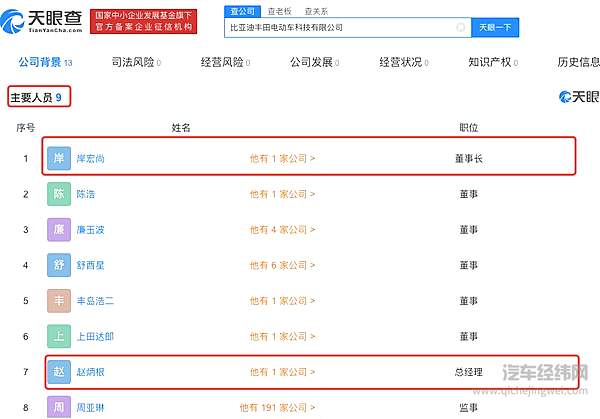Expand 他有 1 家公司 for 岸宏尚
600x419 pixels.
(x=282, y=158)
